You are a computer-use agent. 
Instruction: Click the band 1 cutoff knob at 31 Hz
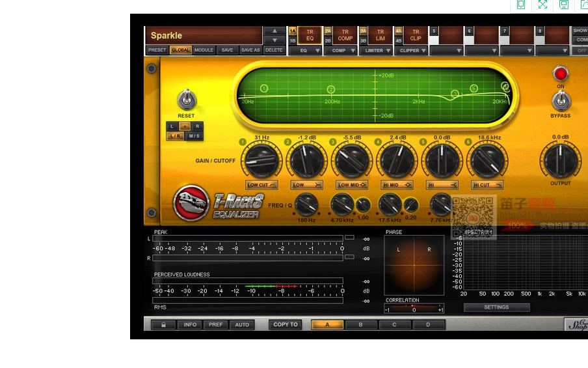(x=261, y=161)
